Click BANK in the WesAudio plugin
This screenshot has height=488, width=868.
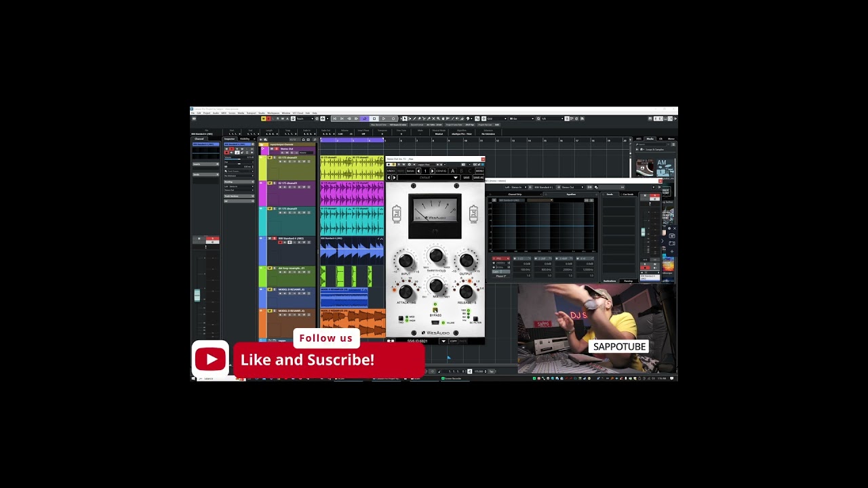point(411,171)
